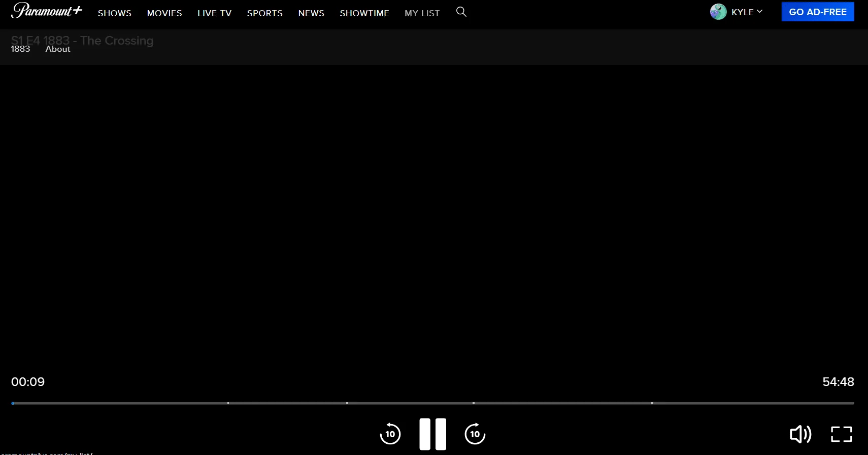Open the search magnifier icon
This screenshot has height=455, width=868.
click(461, 12)
